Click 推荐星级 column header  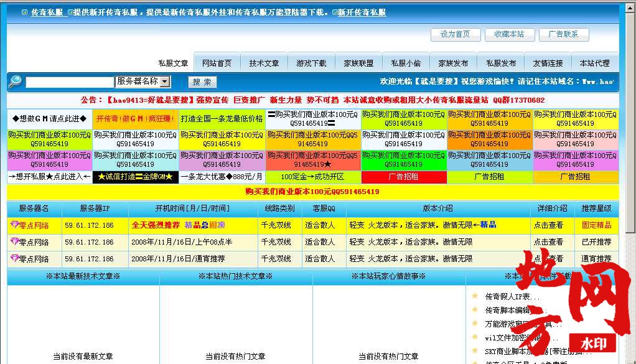[x=596, y=208]
